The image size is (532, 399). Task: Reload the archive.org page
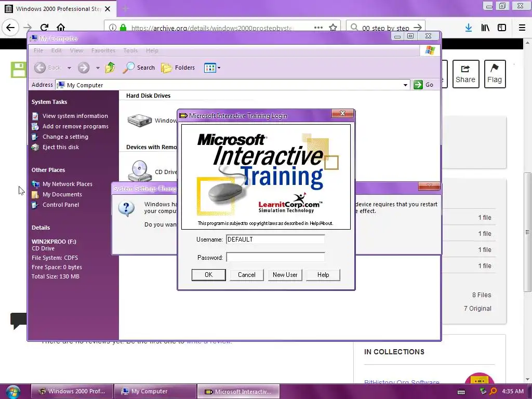pyautogui.click(x=44, y=28)
